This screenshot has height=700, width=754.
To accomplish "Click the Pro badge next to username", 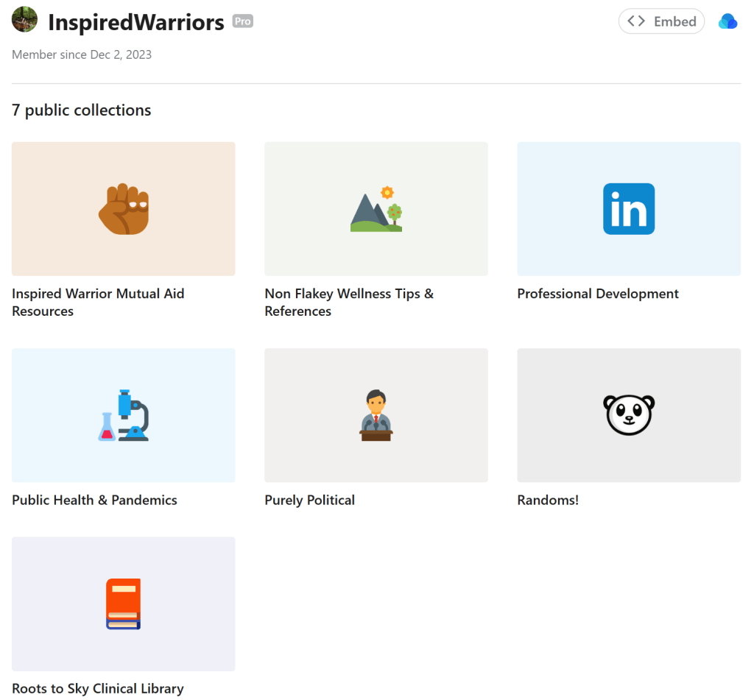I will (243, 21).
